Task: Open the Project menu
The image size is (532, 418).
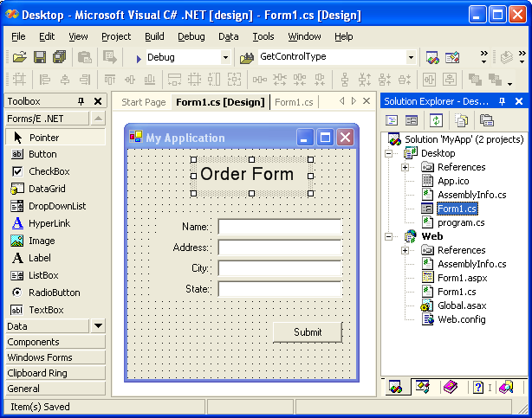Action: [x=116, y=36]
